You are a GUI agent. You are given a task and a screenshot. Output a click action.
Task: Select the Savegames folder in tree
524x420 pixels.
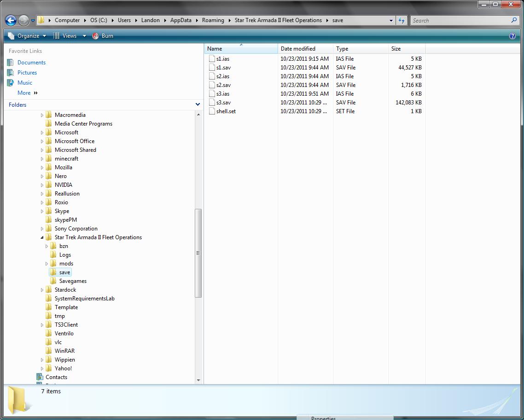73,281
